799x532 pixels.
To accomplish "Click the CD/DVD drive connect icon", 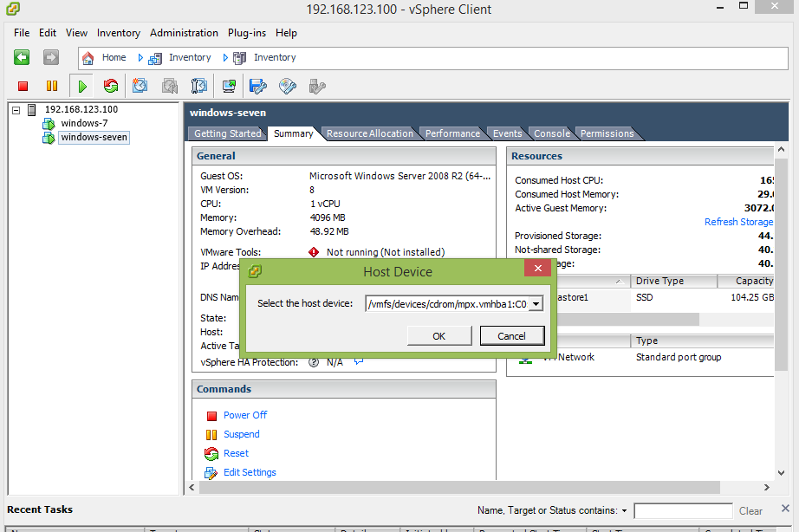I will [x=288, y=86].
